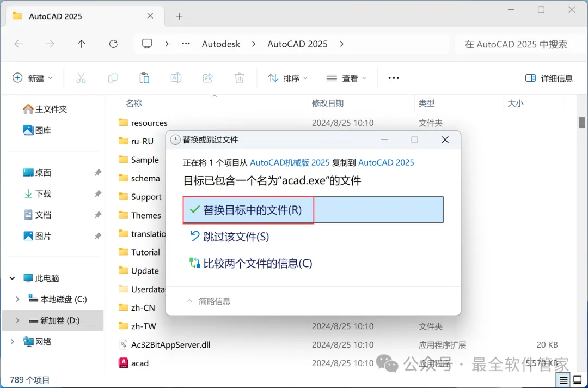Viewport: 588px width, 388px height.
Task: Click the Copy icon in toolbar
Action: pos(113,78)
